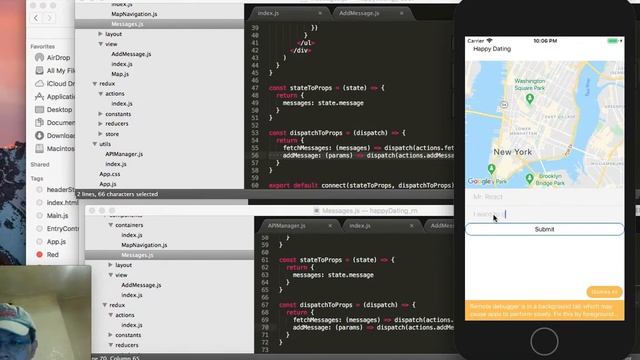
Task: Tap the Submit button in simulator
Action: 544,229
